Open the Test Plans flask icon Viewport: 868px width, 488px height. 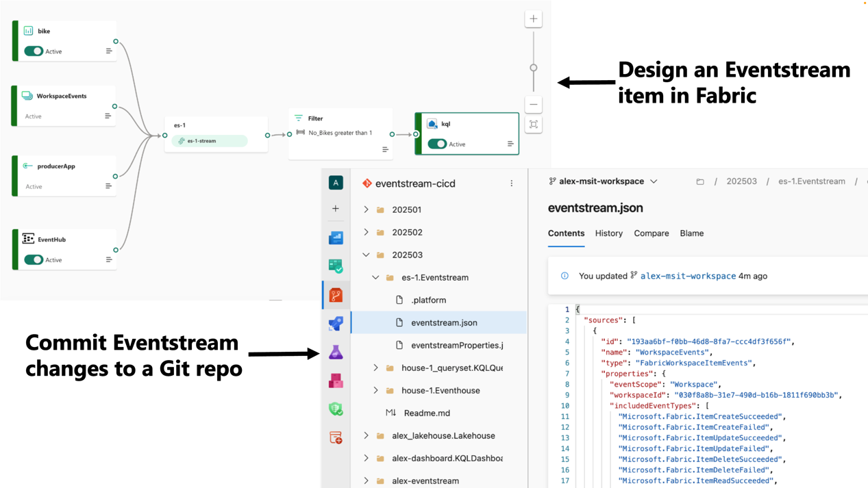336,352
